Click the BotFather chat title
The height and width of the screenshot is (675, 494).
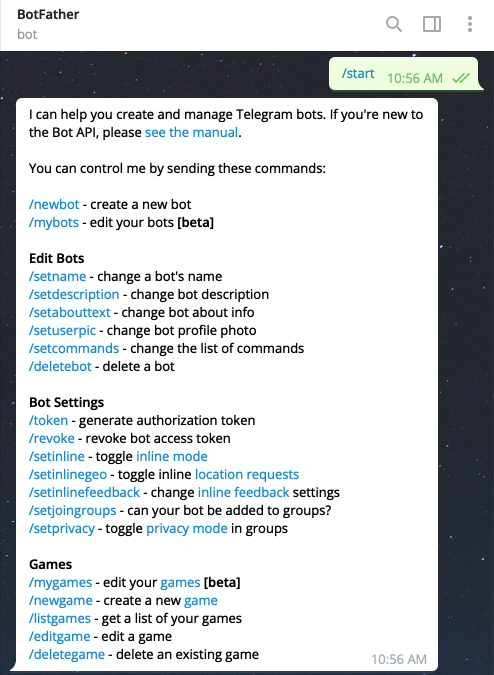pyautogui.click(x=48, y=14)
